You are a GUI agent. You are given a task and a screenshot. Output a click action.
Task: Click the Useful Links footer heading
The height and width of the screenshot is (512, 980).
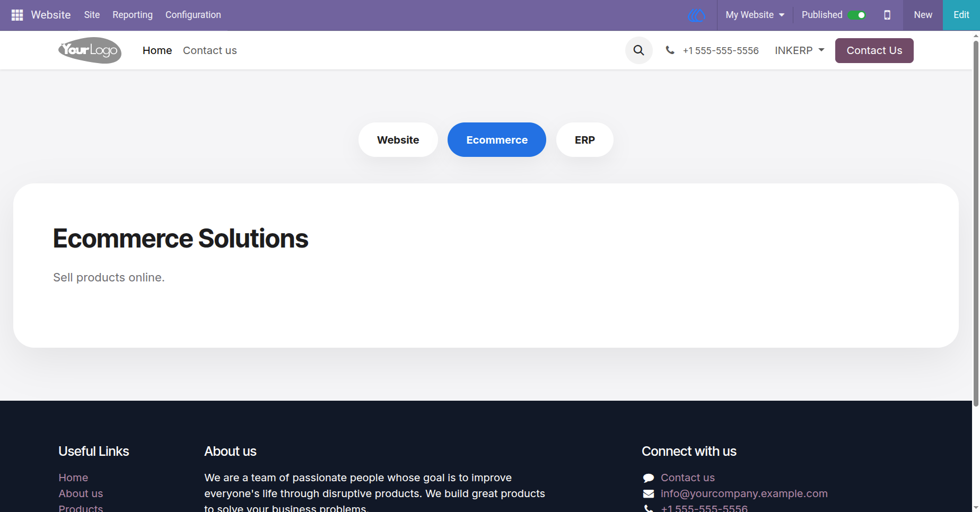94,451
